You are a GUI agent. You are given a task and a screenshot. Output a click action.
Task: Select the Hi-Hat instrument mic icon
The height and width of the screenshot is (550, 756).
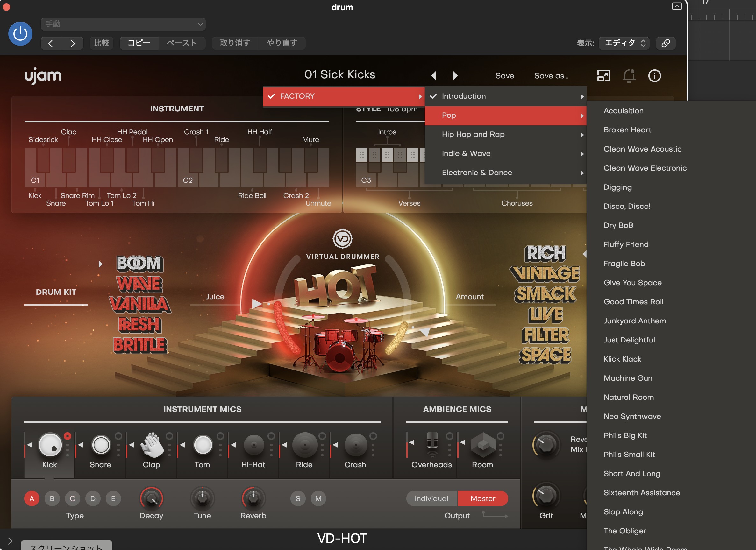tap(254, 445)
